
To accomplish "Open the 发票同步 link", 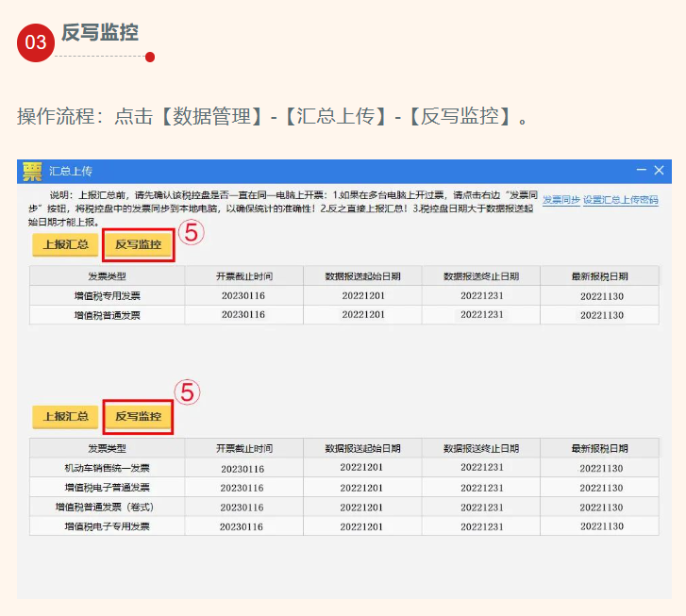I will [x=561, y=200].
